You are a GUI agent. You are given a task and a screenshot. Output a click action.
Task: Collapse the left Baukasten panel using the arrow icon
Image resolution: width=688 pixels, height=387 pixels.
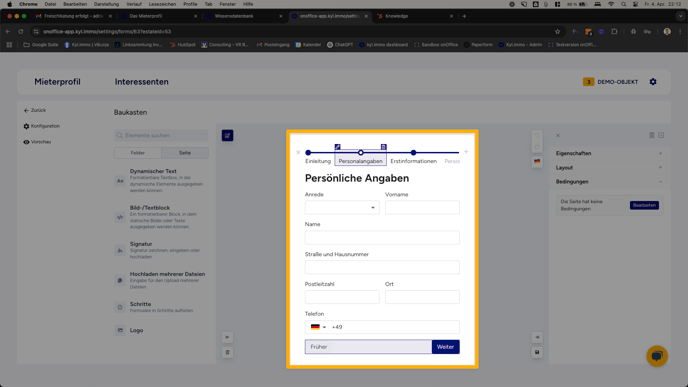[x=227, y=337]
